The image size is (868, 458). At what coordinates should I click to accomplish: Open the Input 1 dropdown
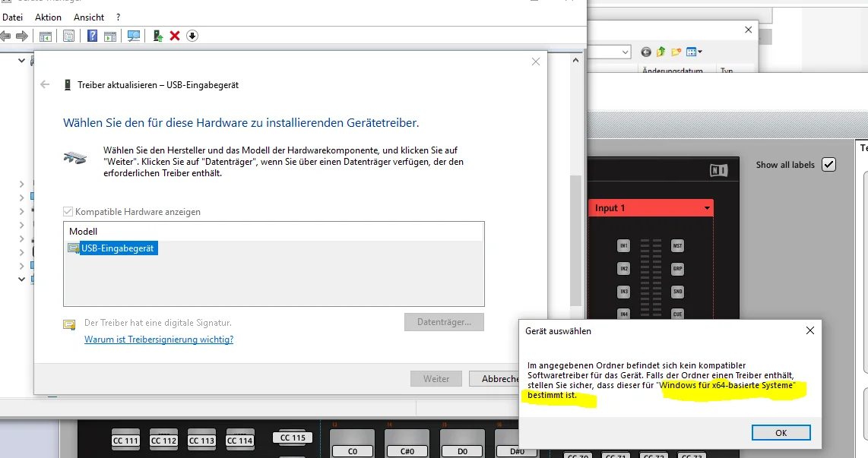(x=651, y=208)
